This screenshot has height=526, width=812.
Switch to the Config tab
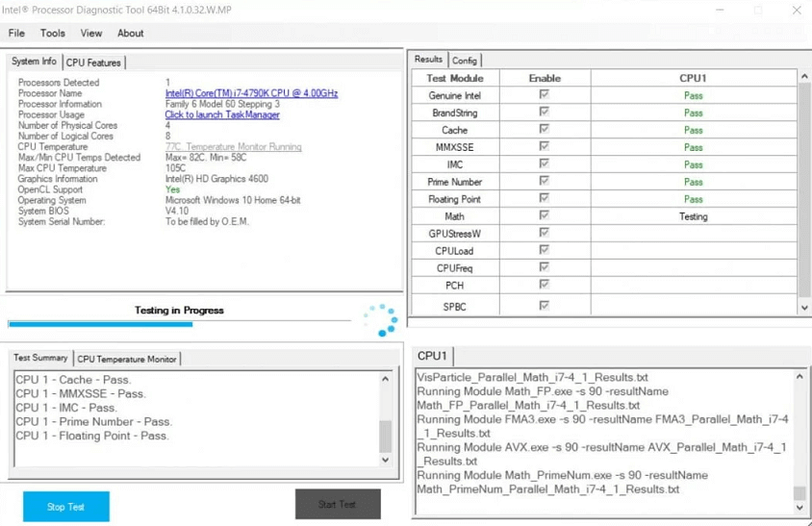tap(465, 60)
